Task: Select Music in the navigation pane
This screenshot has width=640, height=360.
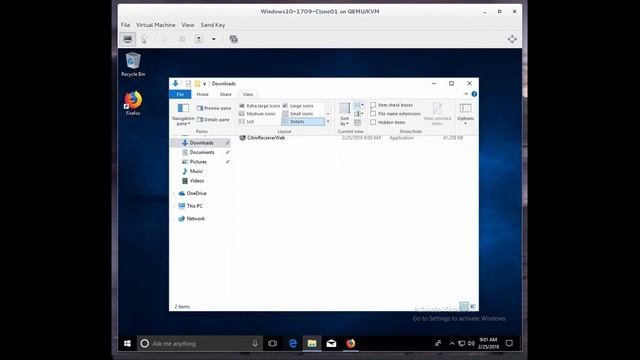Action: [x=196, y=171]
